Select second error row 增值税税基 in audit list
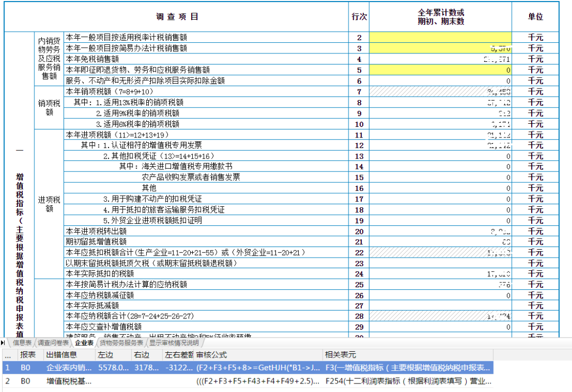The image size is (572, 392). click(x=69, y=381)
